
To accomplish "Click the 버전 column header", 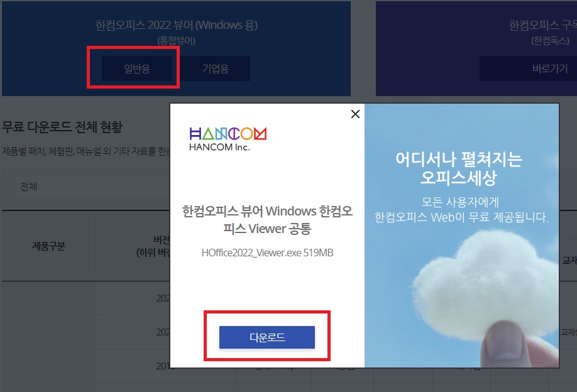I will 141,245.
